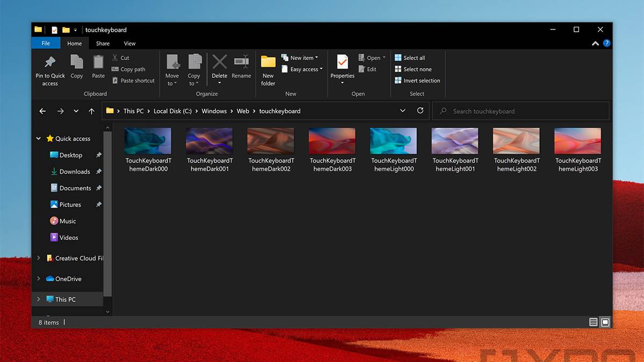Collapse the ribbon with the chevron
The image size is (644, 362).
pos(595,43)
